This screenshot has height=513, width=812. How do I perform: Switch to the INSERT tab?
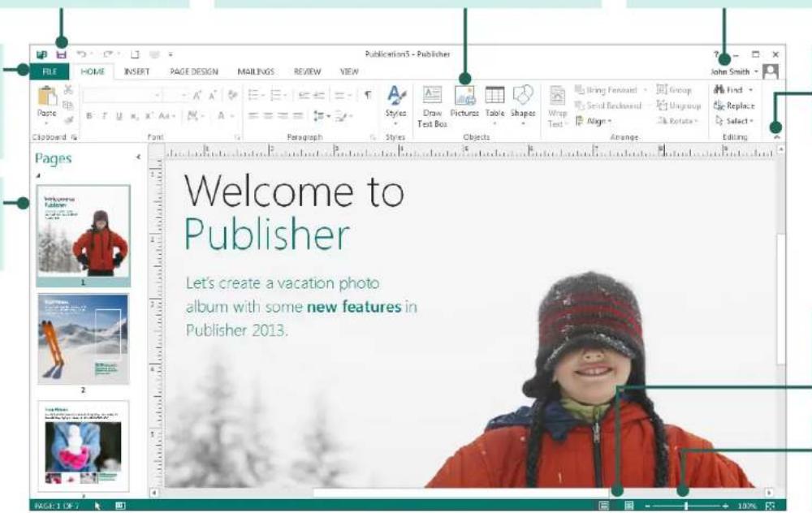pyautogui.click(x=136, y=71)
